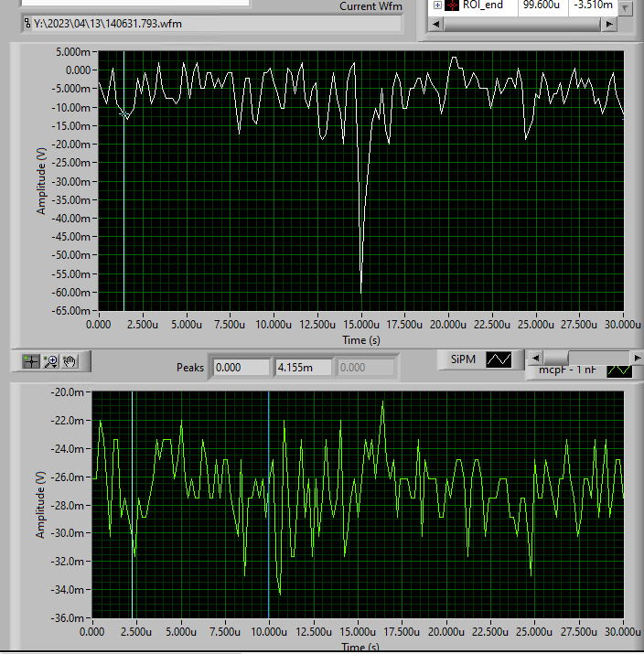Click the Current Wfm label
Screen dimensions: 644x654
click(x=370, y=6)
